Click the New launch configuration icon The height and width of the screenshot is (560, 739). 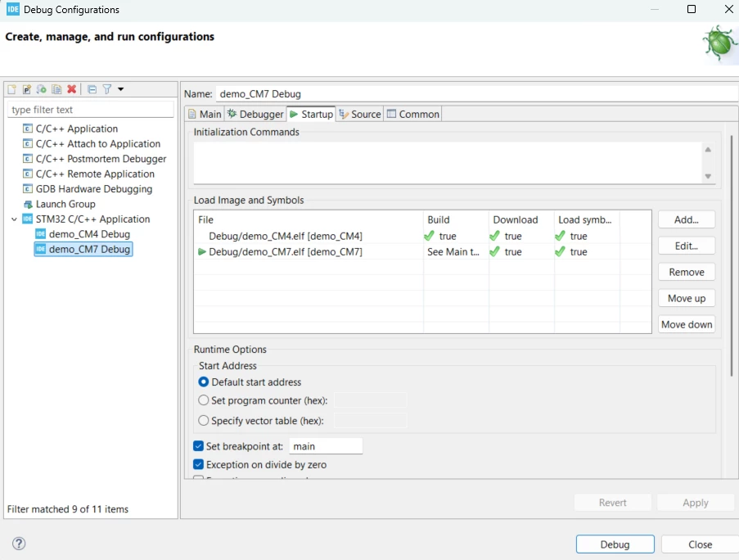point(11,89)
